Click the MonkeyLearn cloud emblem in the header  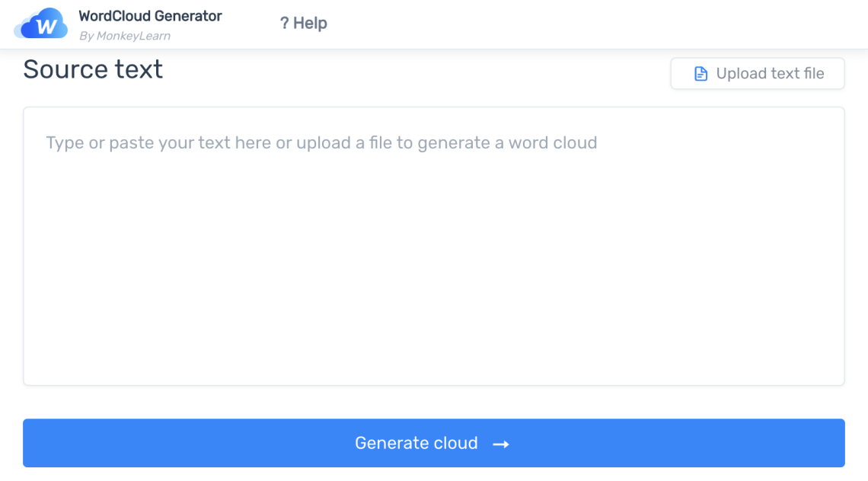point(40,24)
